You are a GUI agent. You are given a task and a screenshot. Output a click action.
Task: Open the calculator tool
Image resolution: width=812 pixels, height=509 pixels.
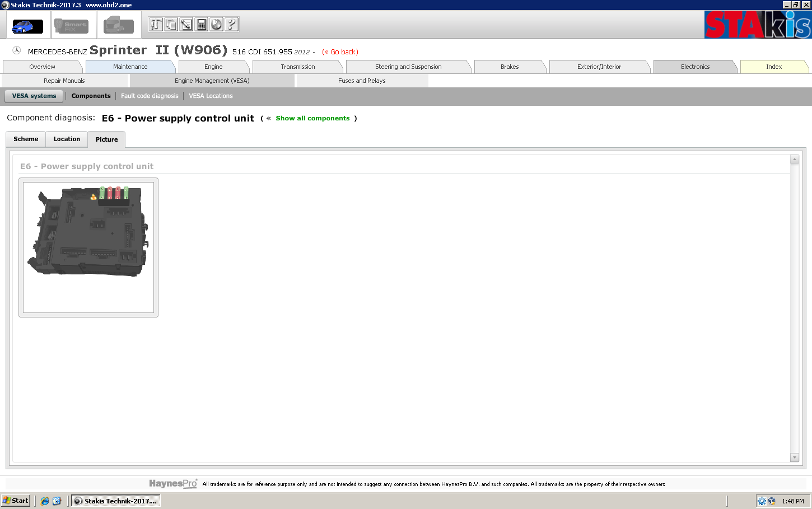coord(201,25)
